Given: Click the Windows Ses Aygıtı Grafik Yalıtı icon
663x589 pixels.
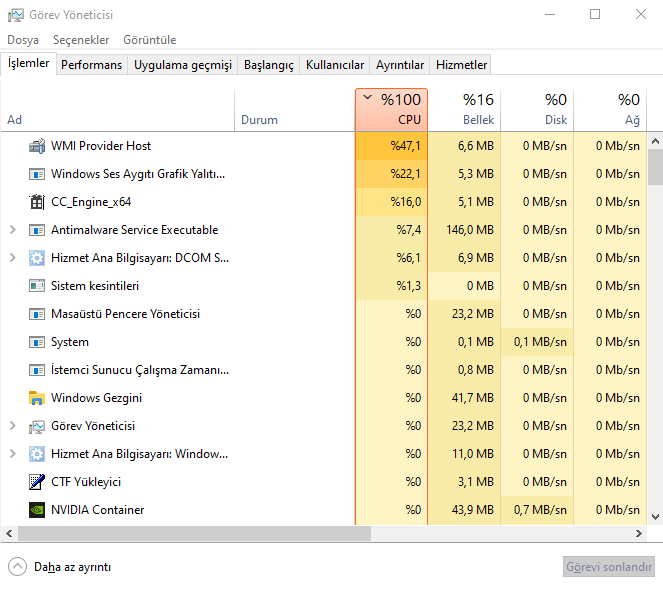Looking at the screenshot, I should (x=37, y=174).
